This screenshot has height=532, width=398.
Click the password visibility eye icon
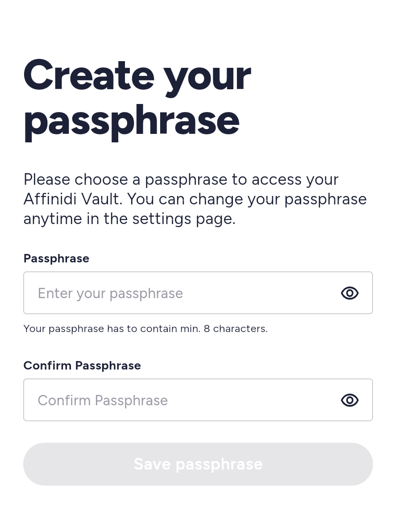tap(349, 293)
